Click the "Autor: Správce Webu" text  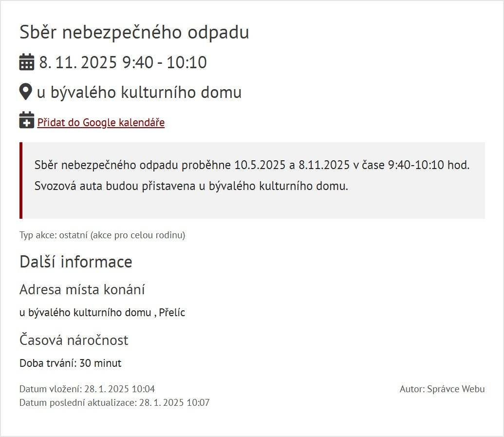[x=441, y=389]
